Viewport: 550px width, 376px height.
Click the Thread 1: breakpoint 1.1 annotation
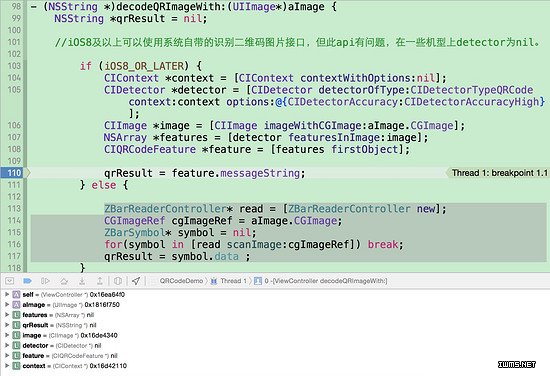point(498,173)
